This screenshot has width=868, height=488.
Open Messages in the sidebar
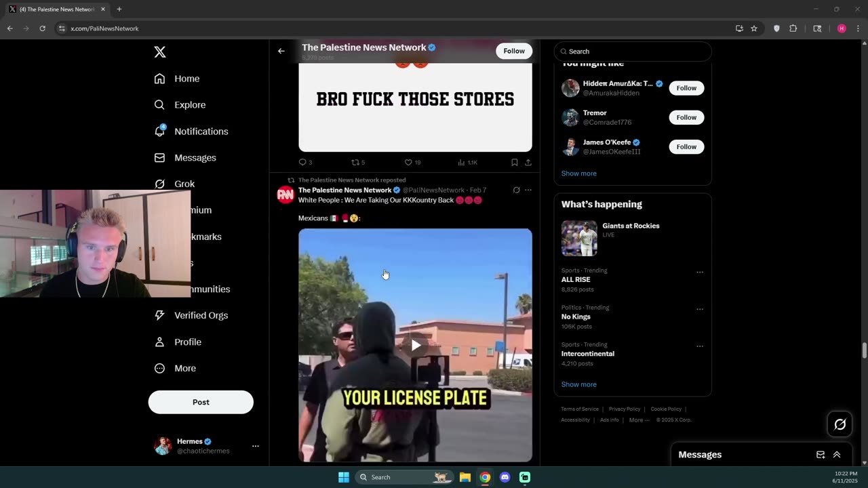pos(185,158)
